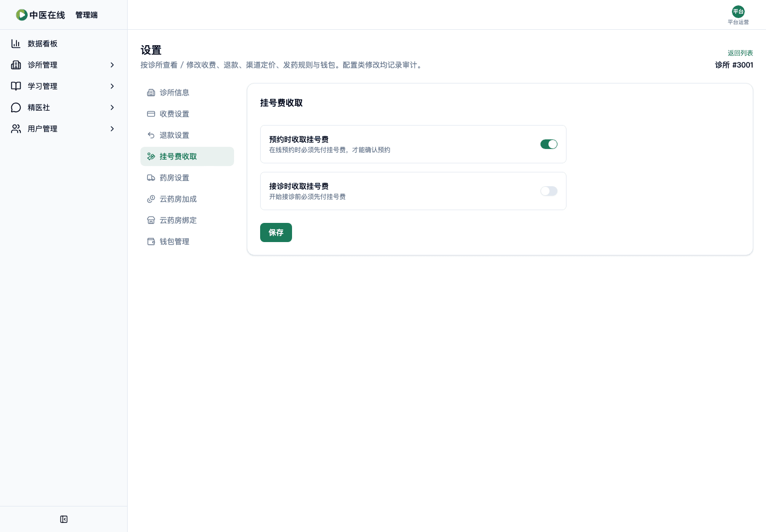
Task: Click the 云药房绑定 store icon
Action: [151, 220]
